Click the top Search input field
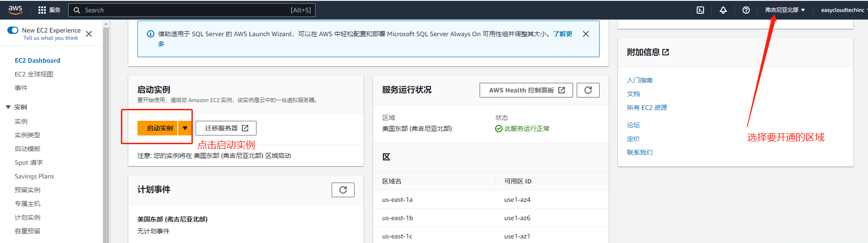Viewport: 868px width, 243px height. (192, 10)
